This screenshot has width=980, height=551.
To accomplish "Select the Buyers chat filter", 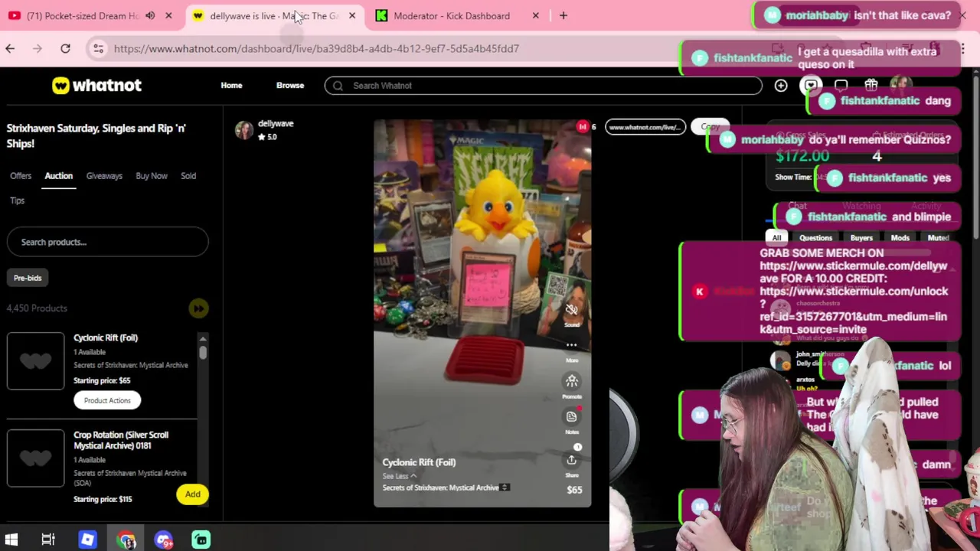I will (861, 238).
